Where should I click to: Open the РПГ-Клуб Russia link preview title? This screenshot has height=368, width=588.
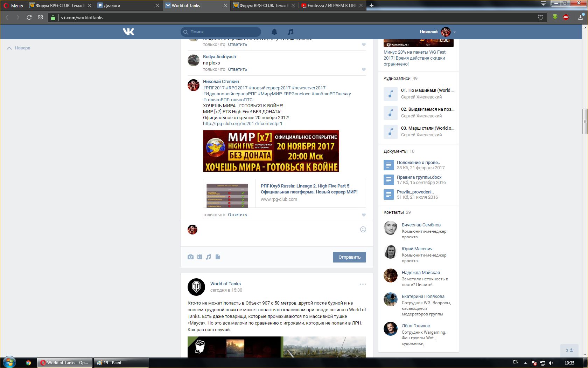click(x=309, y=189)
